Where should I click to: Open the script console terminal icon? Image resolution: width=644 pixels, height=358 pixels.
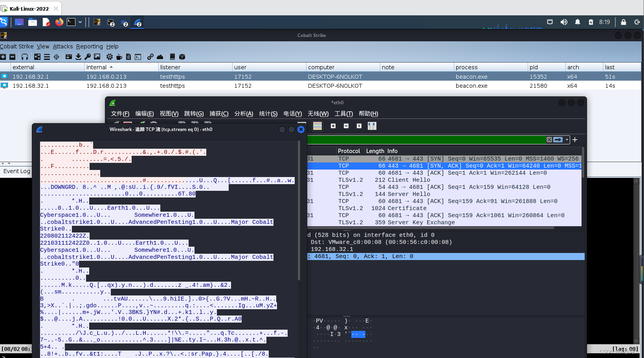(x=138, y=57)
